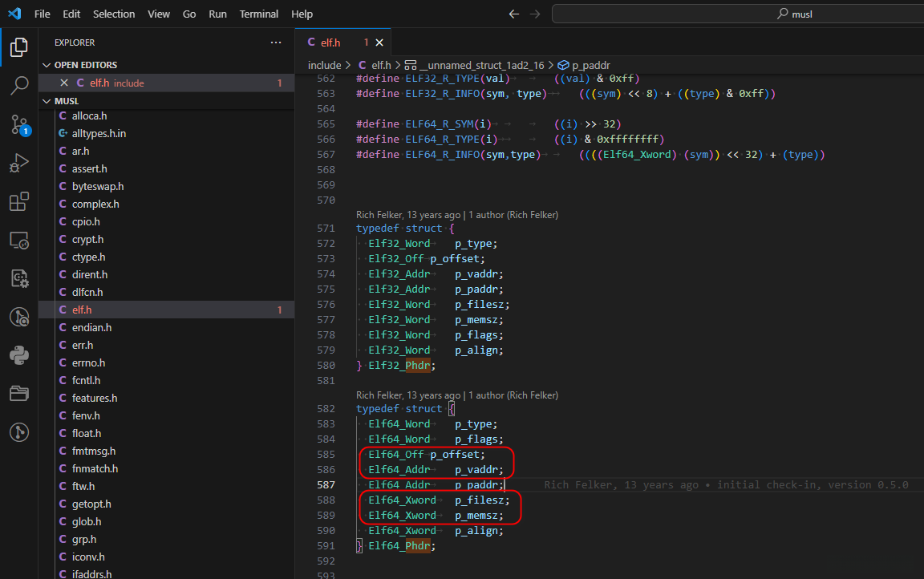This screenshot has width=924, height=579.
Task: Open getopt.h from the file list
Action: [x=91, y=504]
